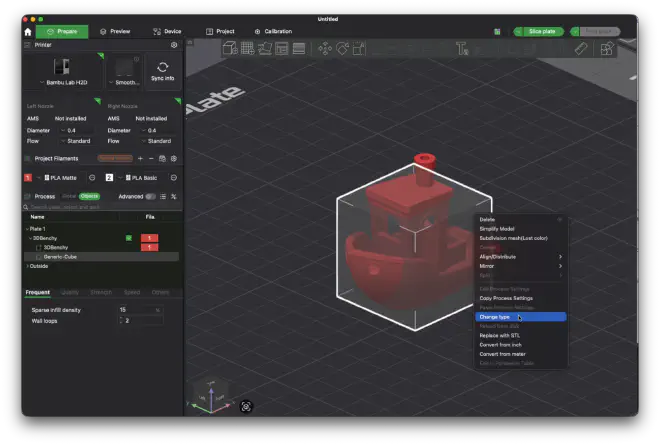Image resolution: width=660 pixels, height=445 pixels.
Task: Open the Slice plate dropdown arrow
Action: pos(518,32)
